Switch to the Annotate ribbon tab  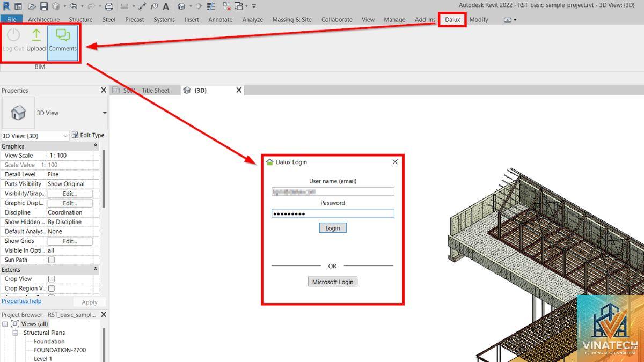[221, 19]
